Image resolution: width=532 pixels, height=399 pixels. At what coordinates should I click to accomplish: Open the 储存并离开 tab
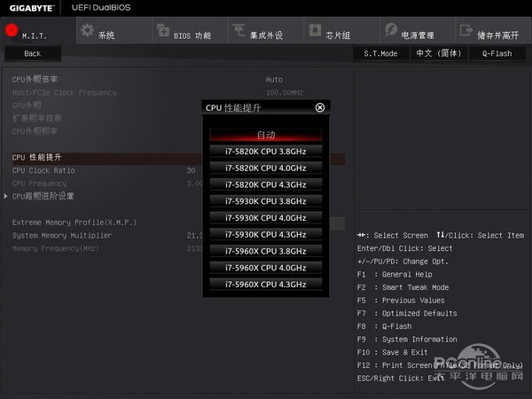(x=494, y=30)
